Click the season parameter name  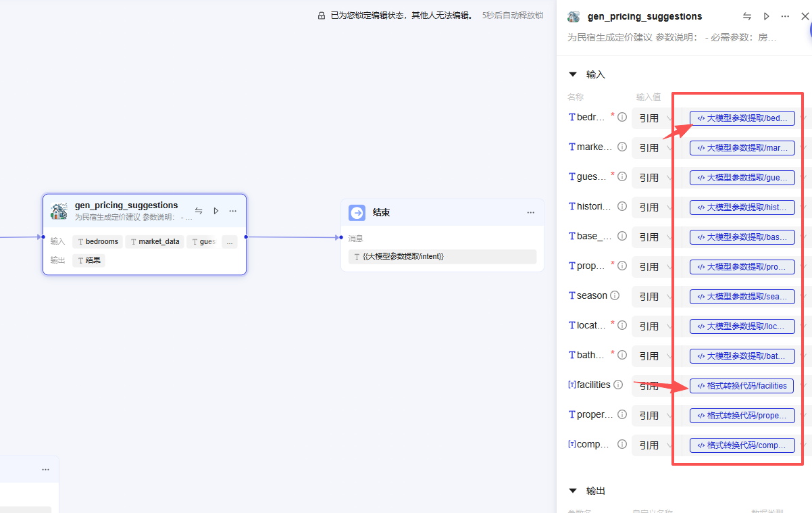(x=592, y=295)
